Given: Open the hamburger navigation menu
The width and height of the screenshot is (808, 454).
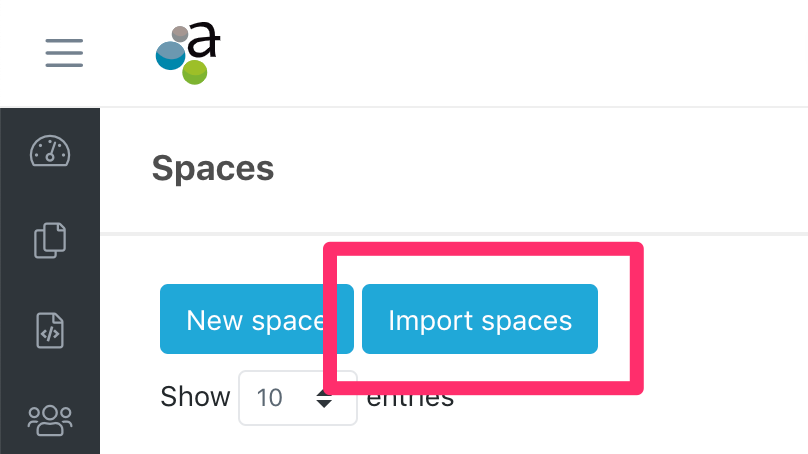Looking at the screenshot, I should [x=64, y=53].
